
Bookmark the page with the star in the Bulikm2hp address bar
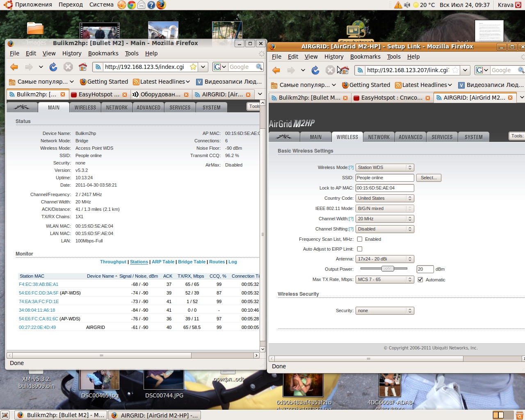(193, 67)
